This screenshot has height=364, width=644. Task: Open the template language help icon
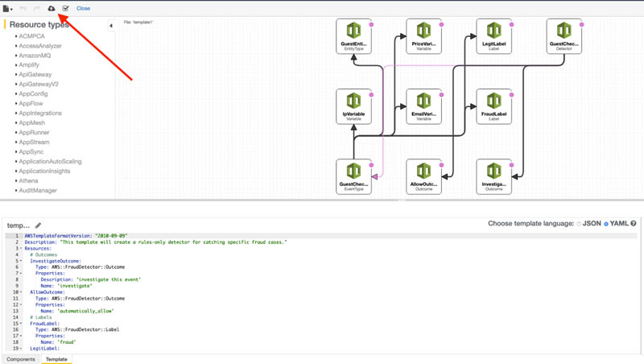point(634,224)
